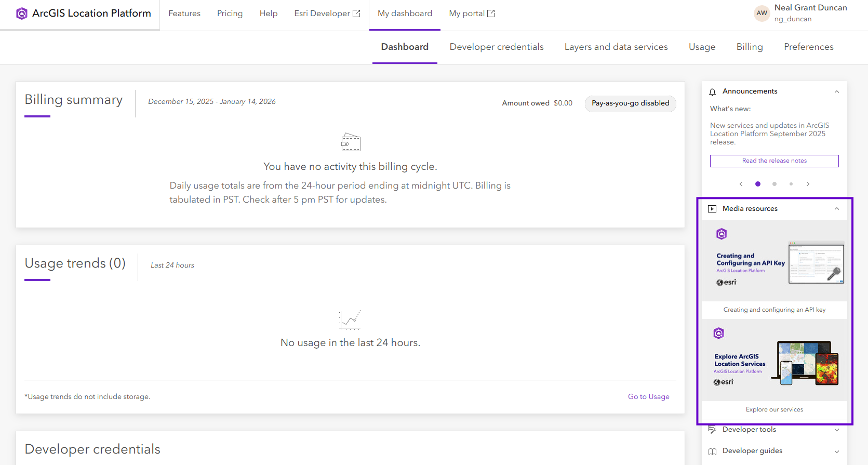868x465 pixels.
Task: Expand the Developer guides section
Action: tap(837, 451)
